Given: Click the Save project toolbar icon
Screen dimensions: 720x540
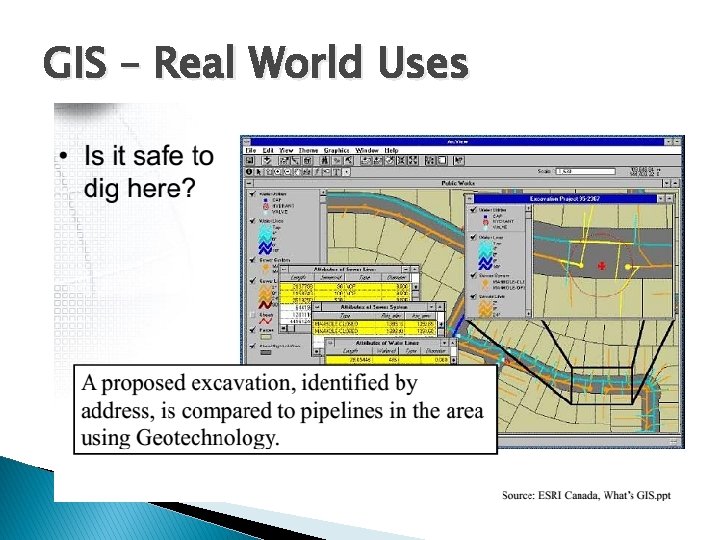Looking at the screenshot, I should (249, 160).
